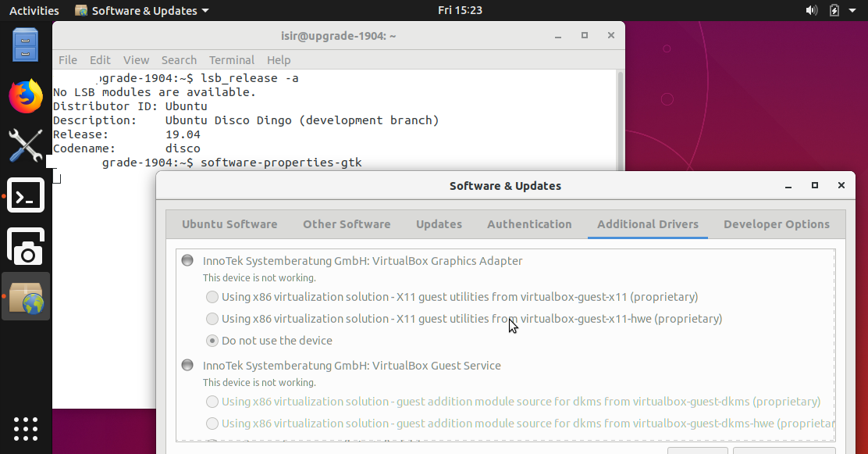Minimize the Terminal window
The height and width of the screenshot is (454, 868).
558,35
